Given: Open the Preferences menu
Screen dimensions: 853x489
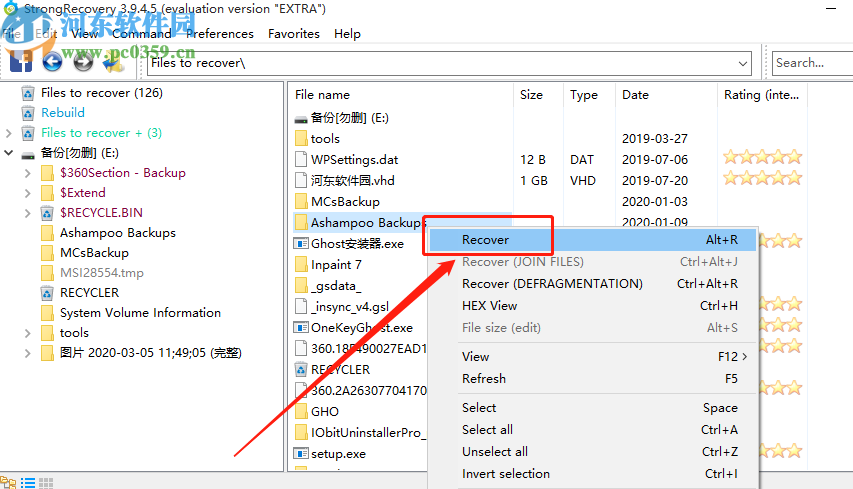Looking at the screenshot, I should [220, 34].
